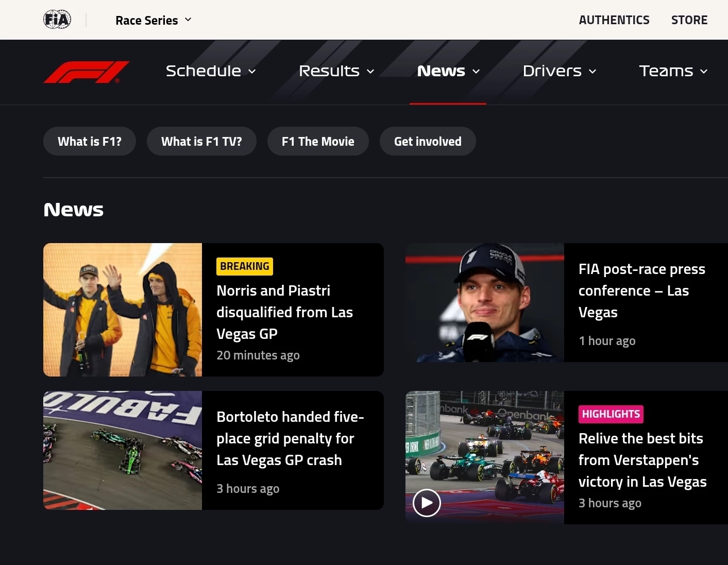Select the Drivers navigation item
The width and height of the screenshot is (728, 565).
click(552, 71)
